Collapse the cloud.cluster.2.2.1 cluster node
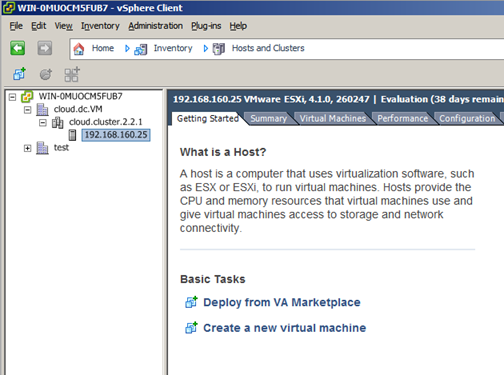This screenshot has width=504, height=375. (43, 123)
